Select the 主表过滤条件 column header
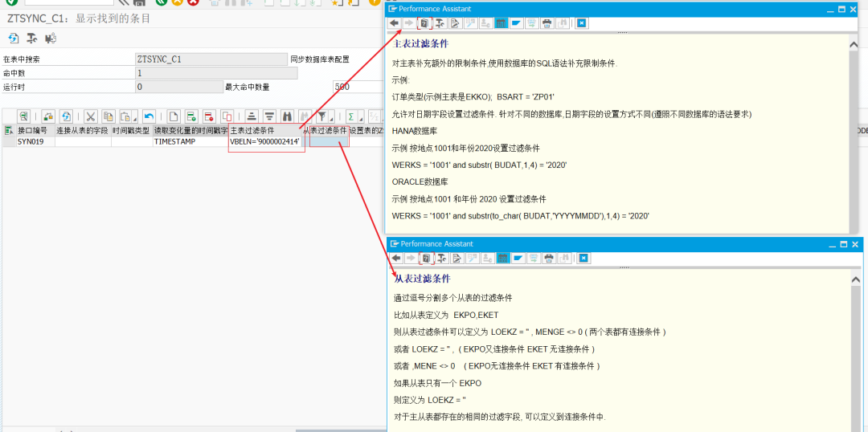 pos(266,131)
